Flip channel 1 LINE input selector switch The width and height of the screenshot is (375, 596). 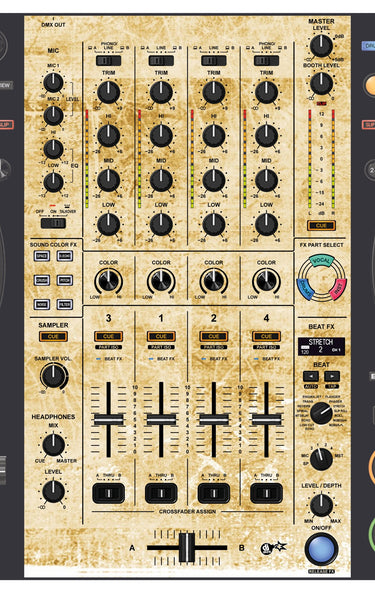pyautogui.click(x=161, y=61)
